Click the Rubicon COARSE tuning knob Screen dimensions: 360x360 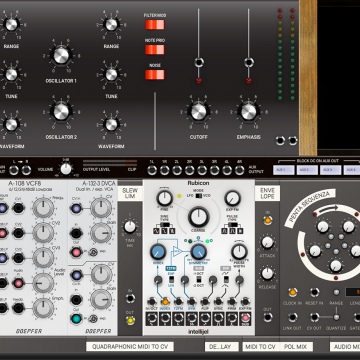point(198,216)
